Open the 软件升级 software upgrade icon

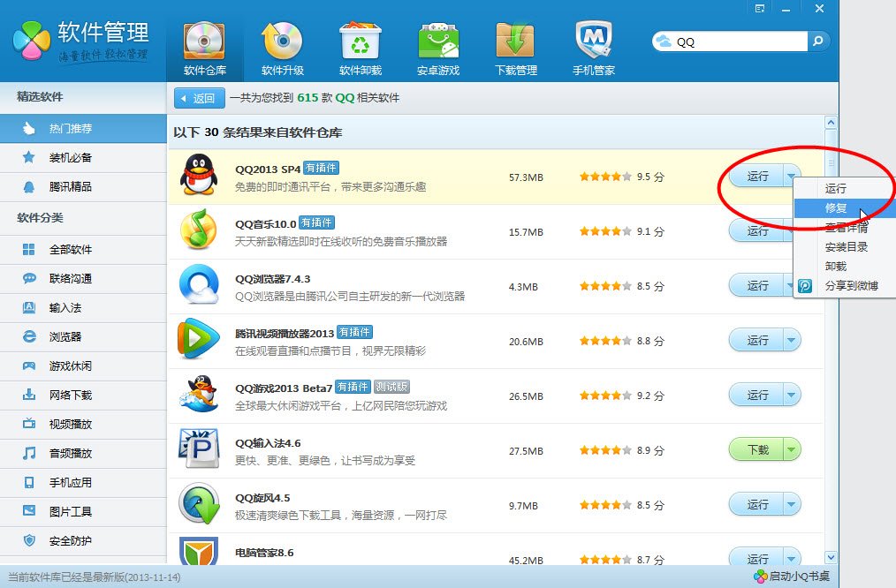tap(283, 41)
